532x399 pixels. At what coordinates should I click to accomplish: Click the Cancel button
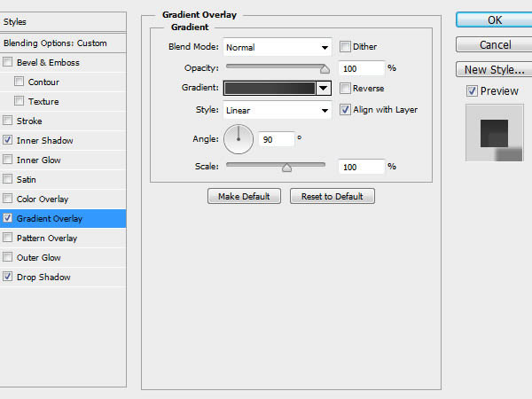click(x=494, y=45)
